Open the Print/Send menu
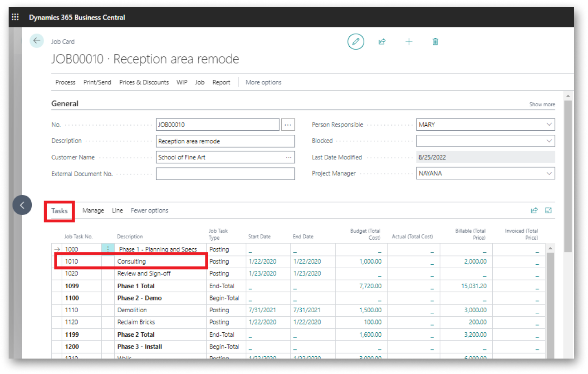588x374 pixels. tap(97, 82)
